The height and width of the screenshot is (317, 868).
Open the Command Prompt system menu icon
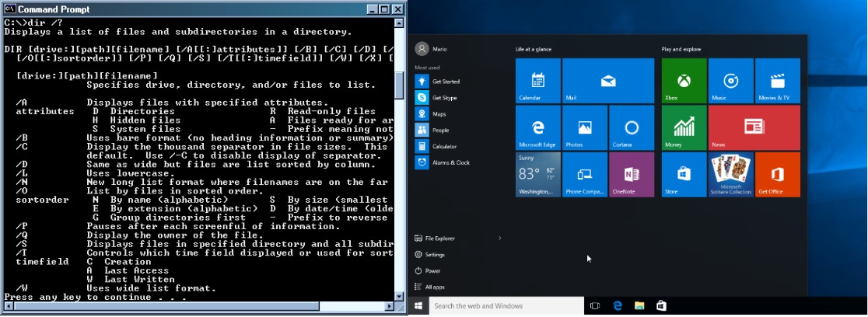click(9, 9)
